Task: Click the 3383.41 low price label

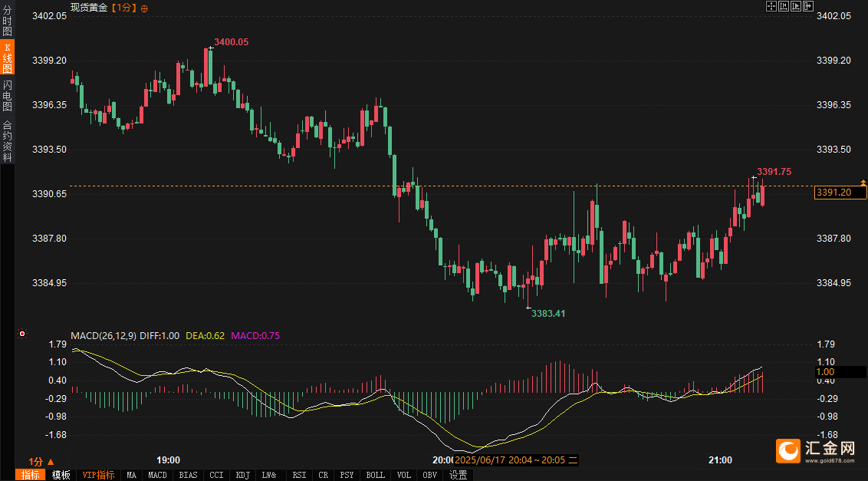Action: 548,314
